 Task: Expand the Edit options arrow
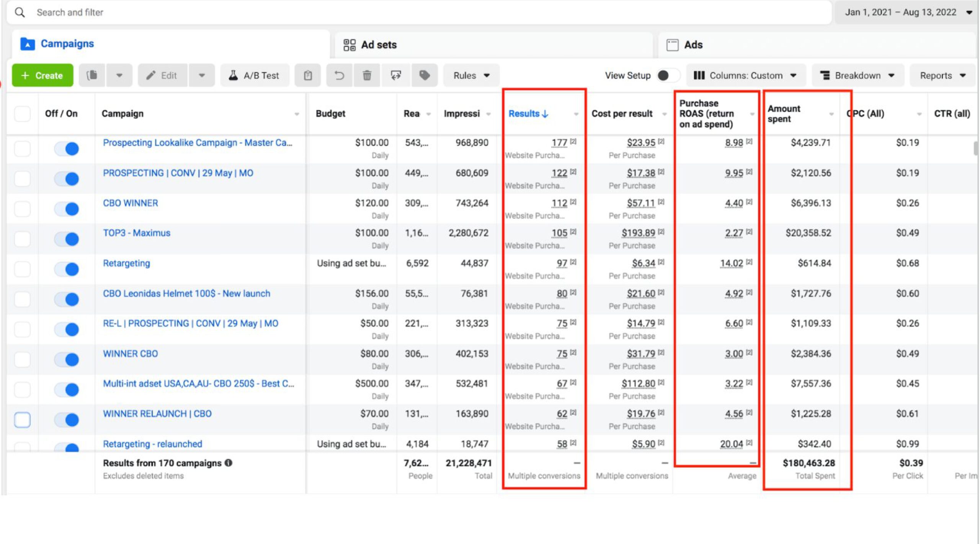tap(202, 75)
